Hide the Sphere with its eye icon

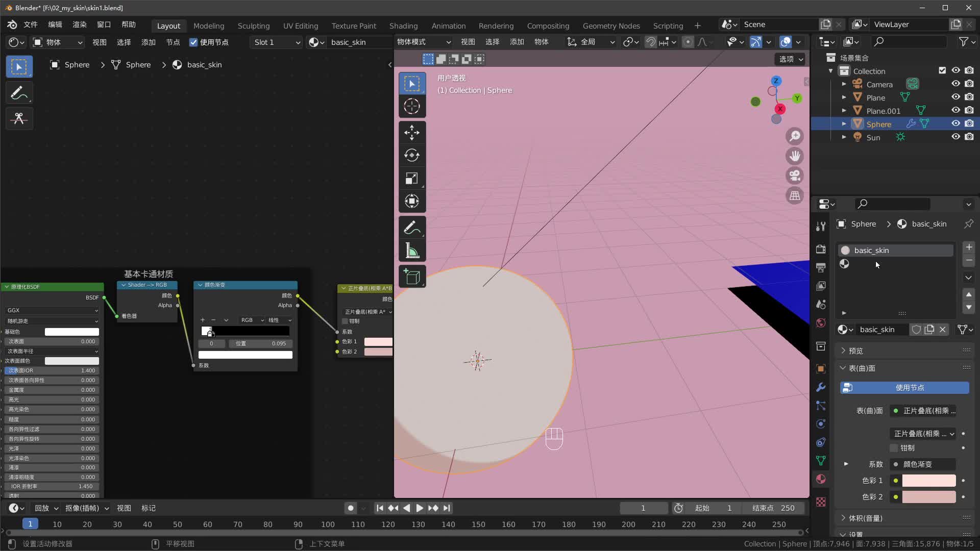[955, 123]
